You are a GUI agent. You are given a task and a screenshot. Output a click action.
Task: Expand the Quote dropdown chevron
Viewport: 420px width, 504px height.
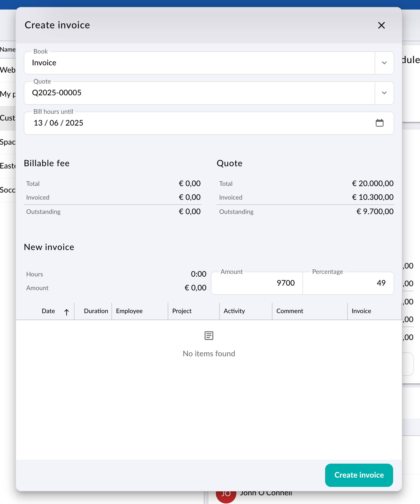384,93
